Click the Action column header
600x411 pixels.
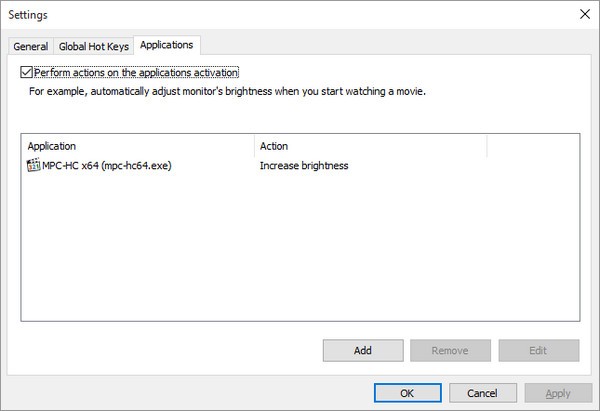tap(370, 146)
